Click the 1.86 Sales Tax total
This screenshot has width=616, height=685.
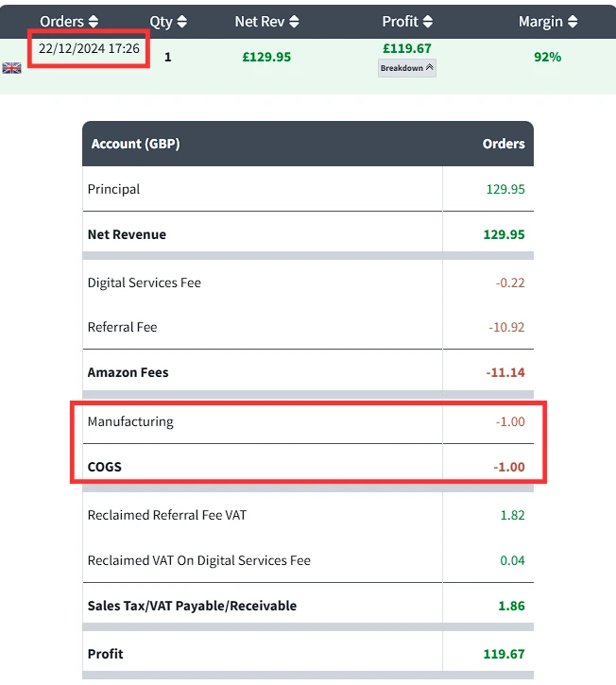pyautogui.click(x=511, y=606)
